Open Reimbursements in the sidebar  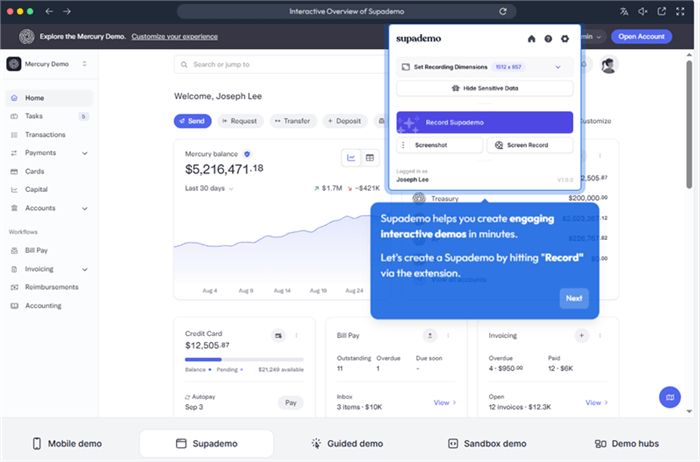[x=49, y=287]
